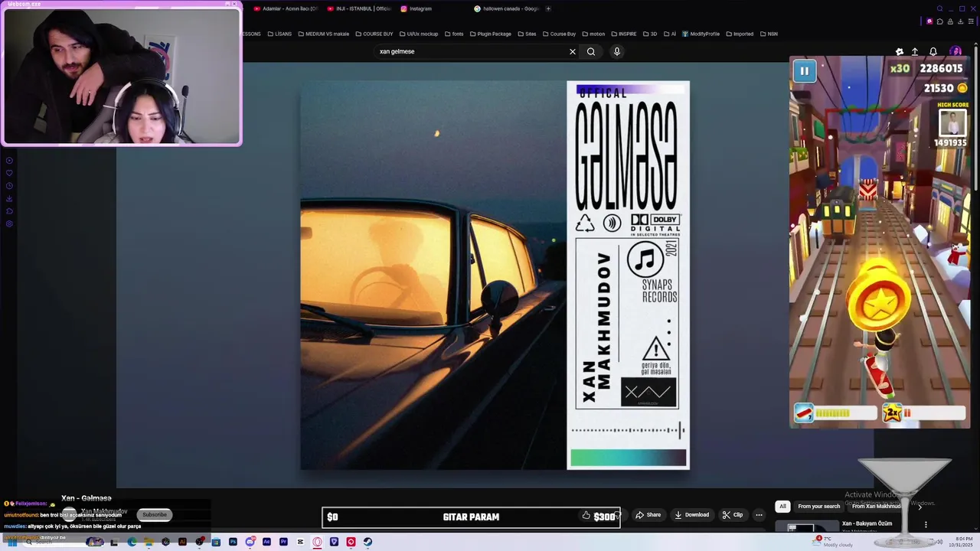Switch to halloween canada Google tab
980x551 pixels.
[x=507, y=8]
